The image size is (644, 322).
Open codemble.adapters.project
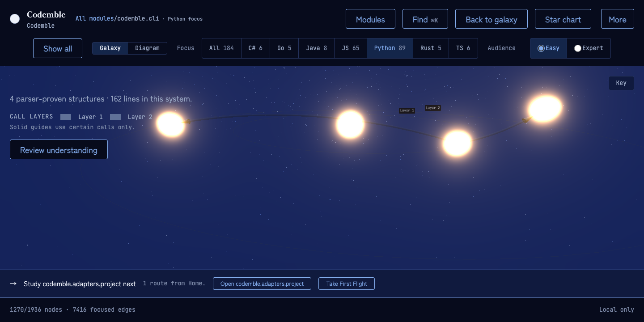click(x=262, y=284)
